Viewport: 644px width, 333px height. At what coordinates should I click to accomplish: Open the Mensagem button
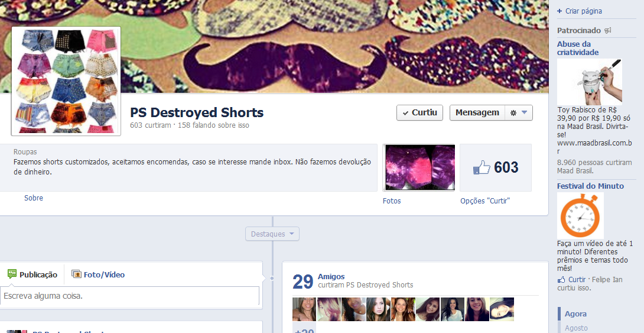pyautogui.click(x=477, y=112)
